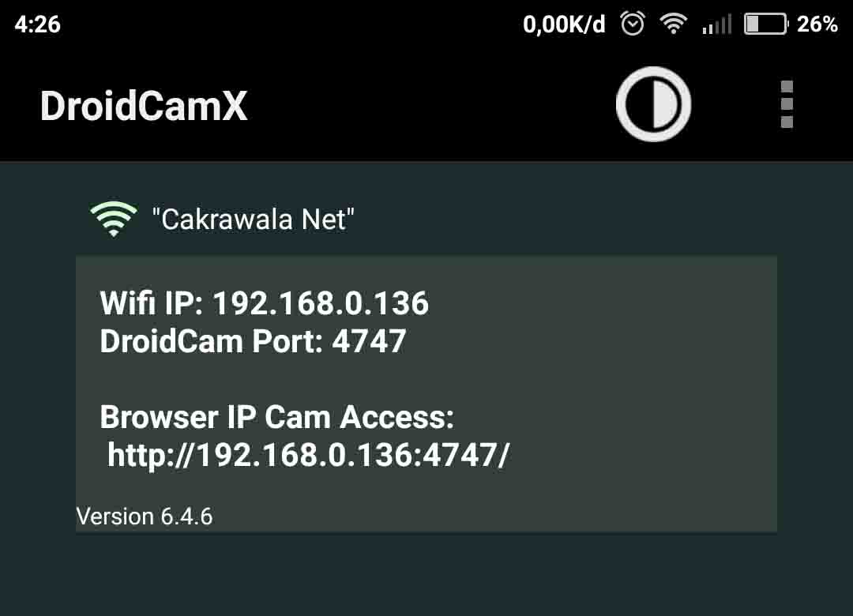Tap the DroidCam Port 4747 line
The width and height of the screenshot is (853, 616).
pos(253,341)
